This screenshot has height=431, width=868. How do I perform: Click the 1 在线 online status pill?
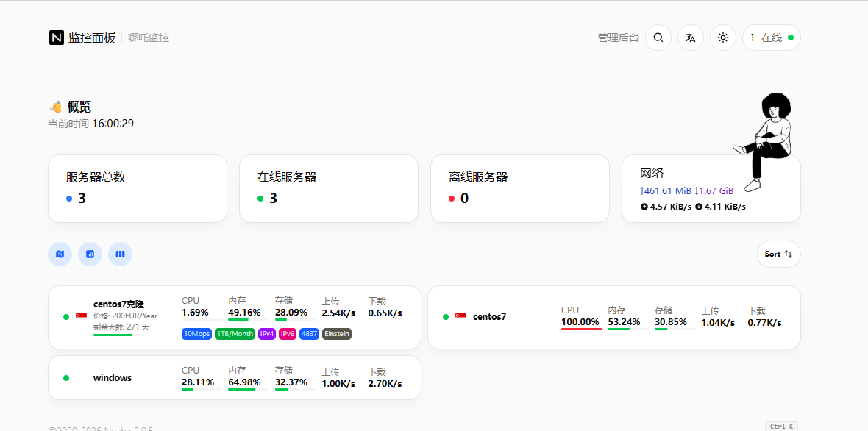[x=771, y=38]
